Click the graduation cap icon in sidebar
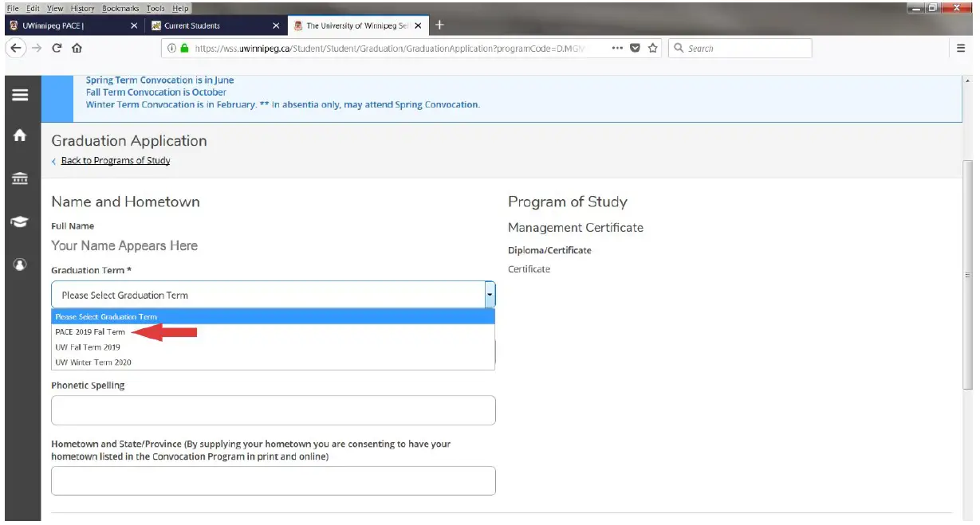The height and width of the screenshot is (525, 980). click(20, 220)
